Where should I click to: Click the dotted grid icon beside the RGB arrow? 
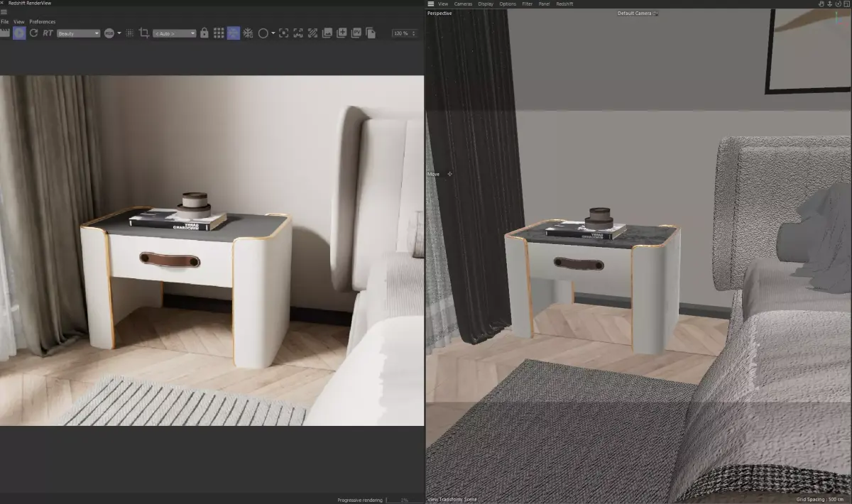pyautogui.click(x=129, y=33)
